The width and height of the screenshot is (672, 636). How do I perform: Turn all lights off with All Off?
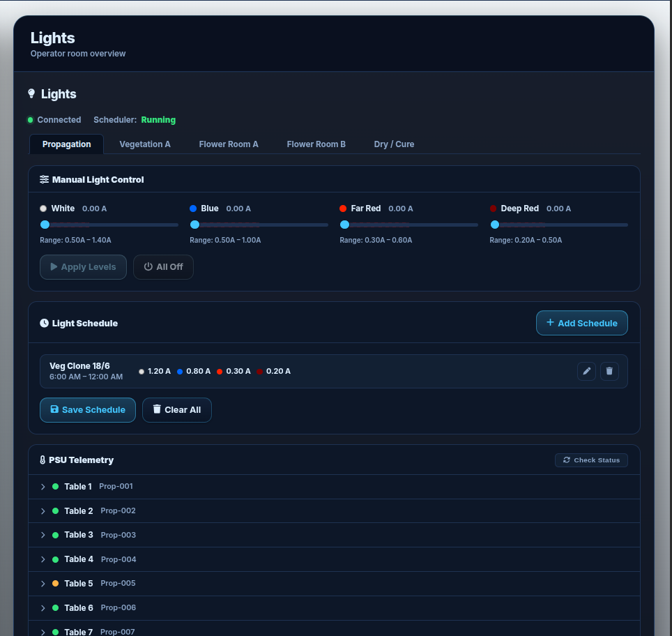click(x=163, y=267)
